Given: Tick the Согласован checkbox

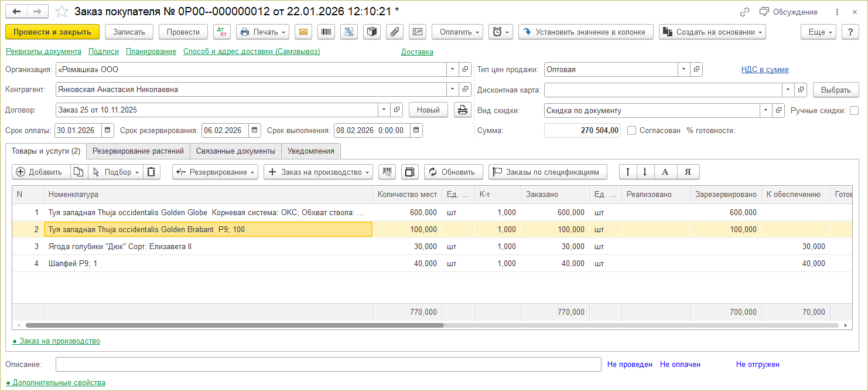Looking at the screenshot, I should 631,131.
